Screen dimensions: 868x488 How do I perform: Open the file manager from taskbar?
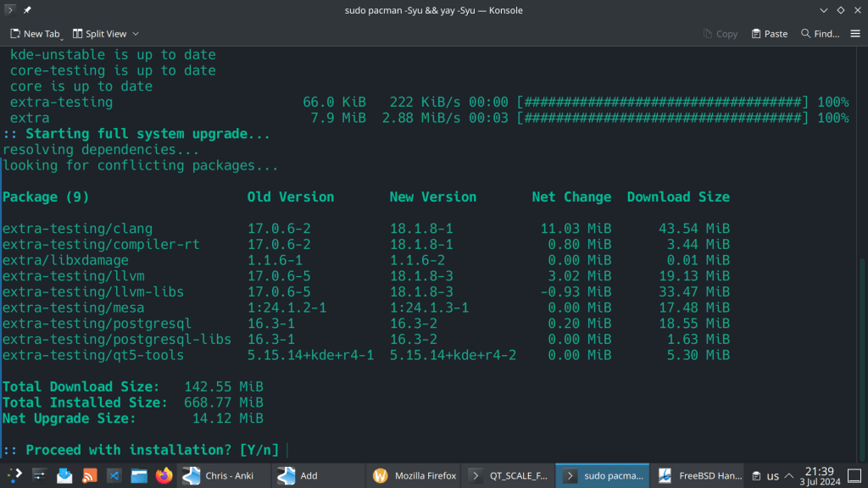138,475
